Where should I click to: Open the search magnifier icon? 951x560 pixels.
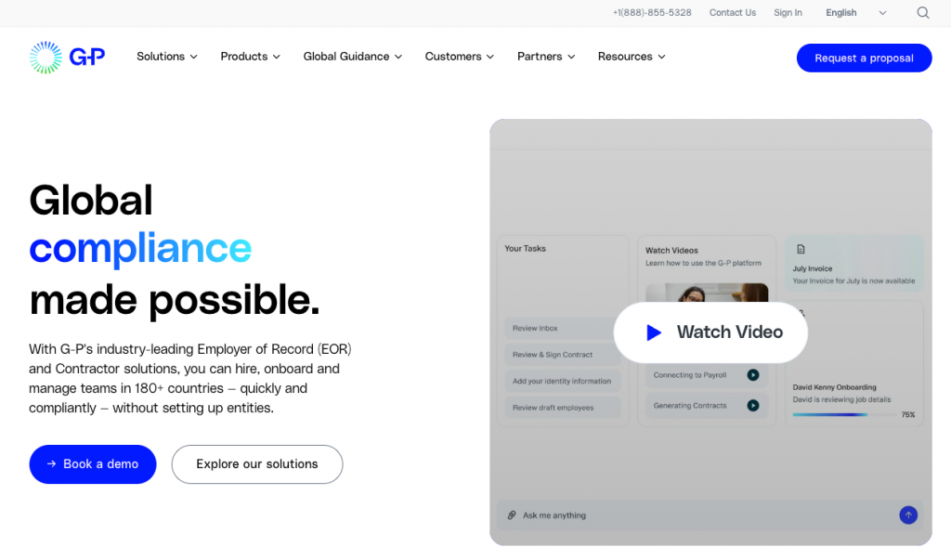point(922,13)
